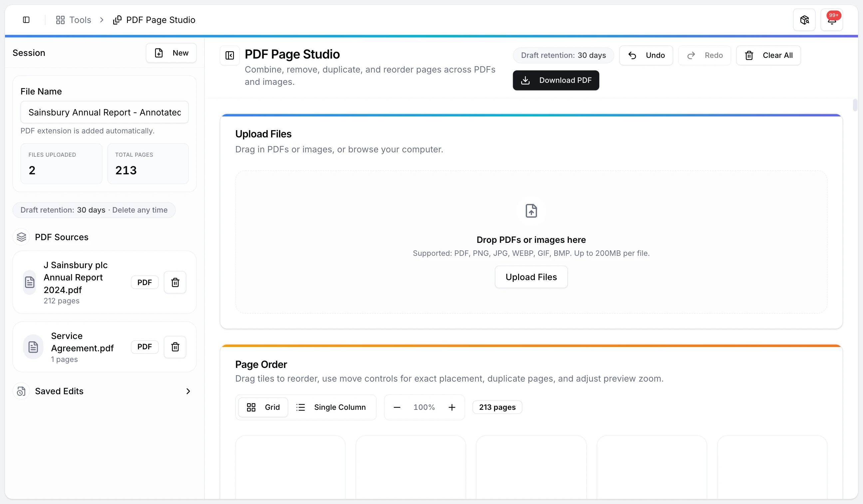Edit the File Name input field

click(105, 112)
